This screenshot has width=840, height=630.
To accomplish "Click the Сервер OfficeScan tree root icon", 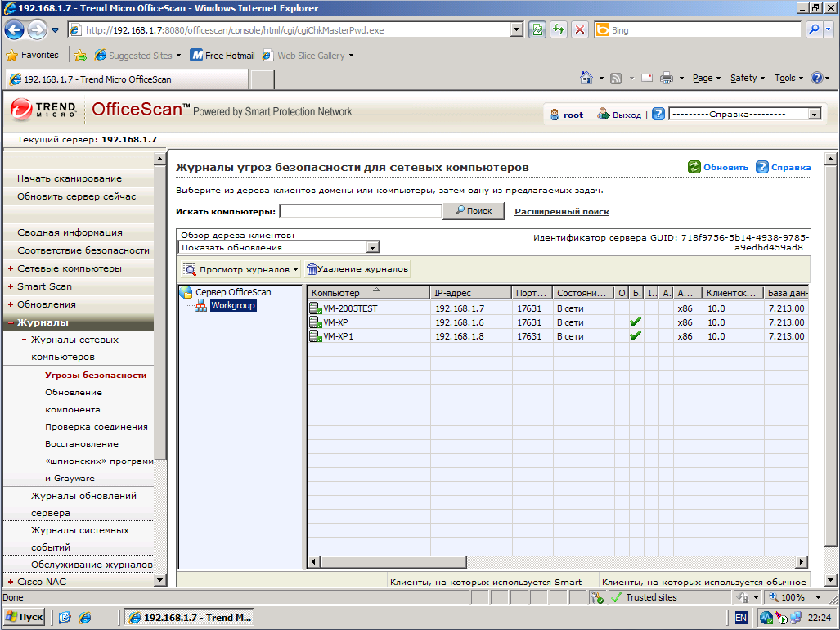I will coord(186,292).
